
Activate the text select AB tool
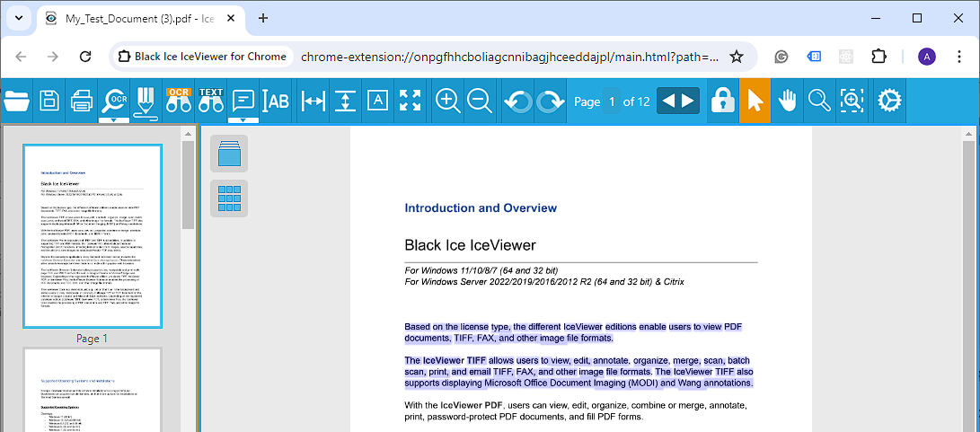pyautogui.click(x=276, y=100)
